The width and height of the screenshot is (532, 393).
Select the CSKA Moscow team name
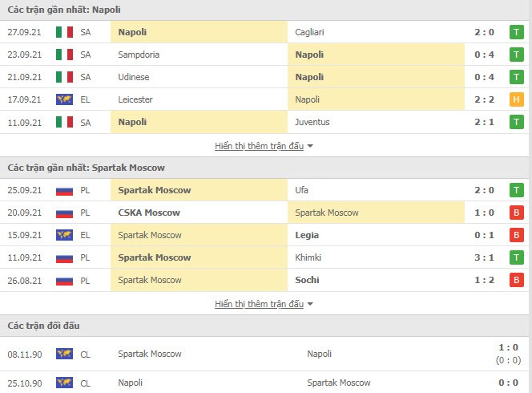149,213
